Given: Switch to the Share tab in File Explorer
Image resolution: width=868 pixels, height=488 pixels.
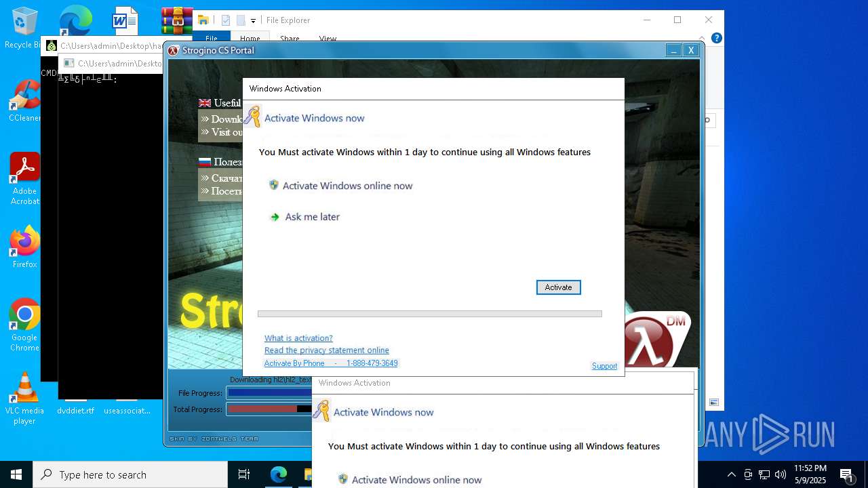Looking at the screenshot, I should [290, 38].
